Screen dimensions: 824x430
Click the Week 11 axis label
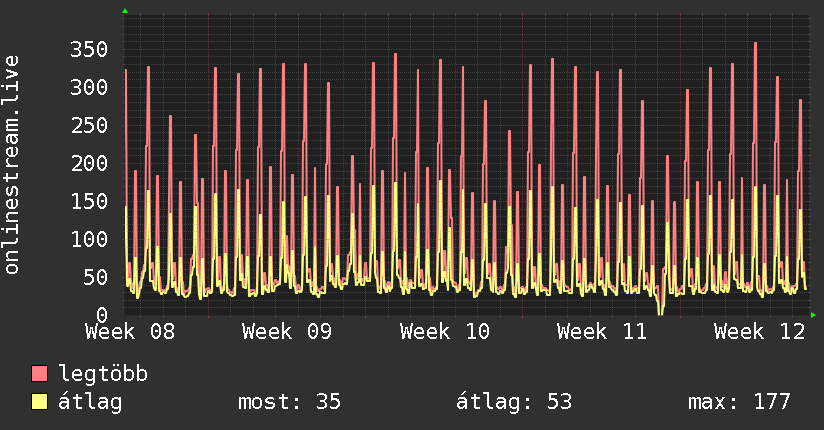tap(602, 332)
